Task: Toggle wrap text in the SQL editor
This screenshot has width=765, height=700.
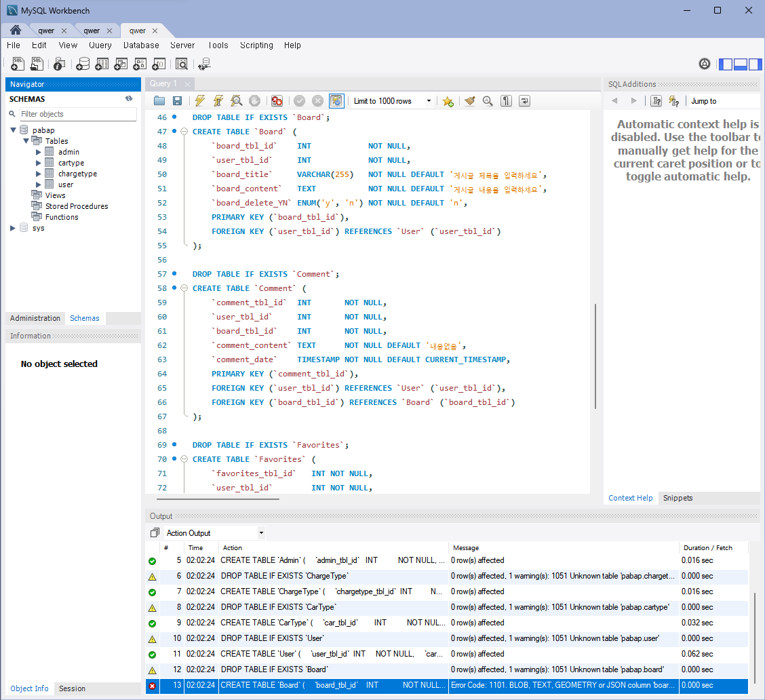Action: (x=524, y=100)
